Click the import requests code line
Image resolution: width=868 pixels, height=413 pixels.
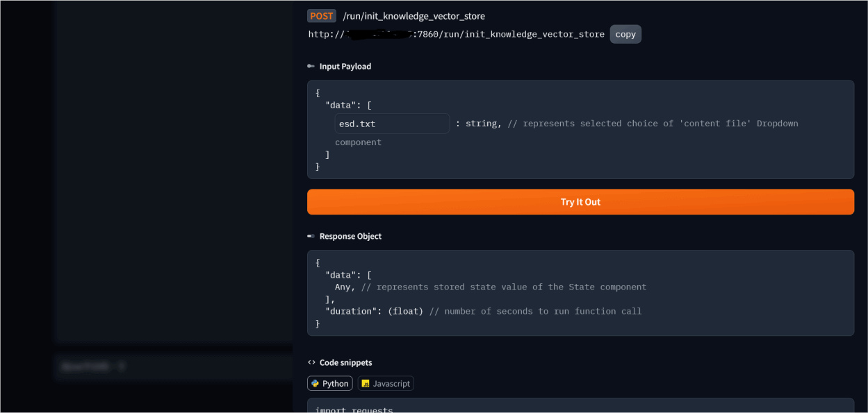tap(354, 409)
